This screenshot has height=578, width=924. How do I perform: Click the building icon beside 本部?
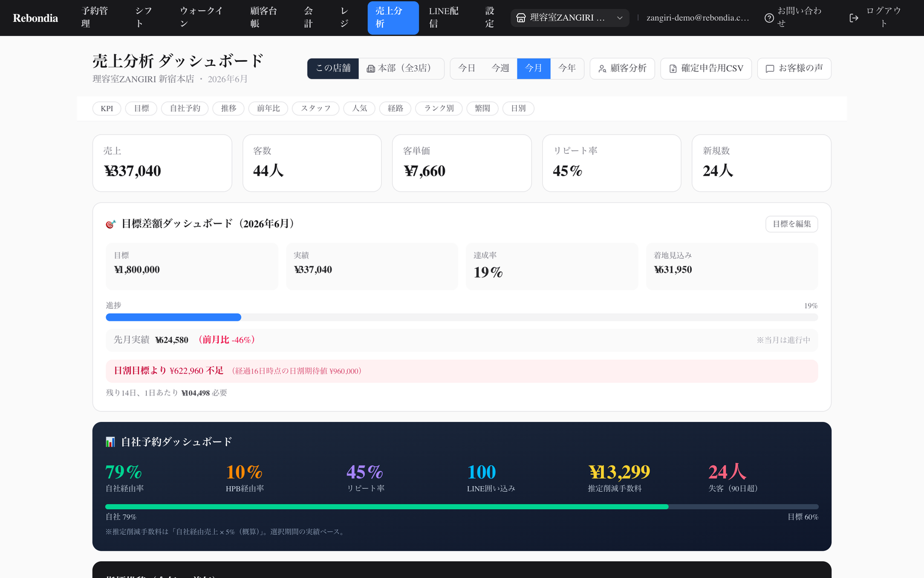pos(371,69)
